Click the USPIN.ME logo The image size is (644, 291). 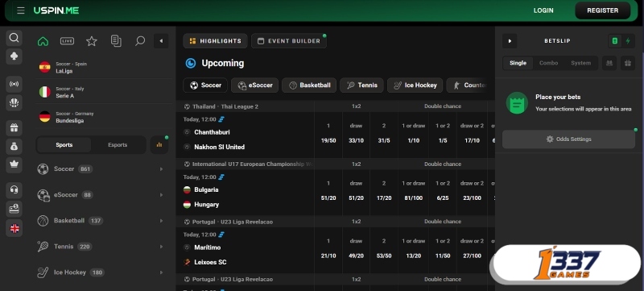coord(56,10)
